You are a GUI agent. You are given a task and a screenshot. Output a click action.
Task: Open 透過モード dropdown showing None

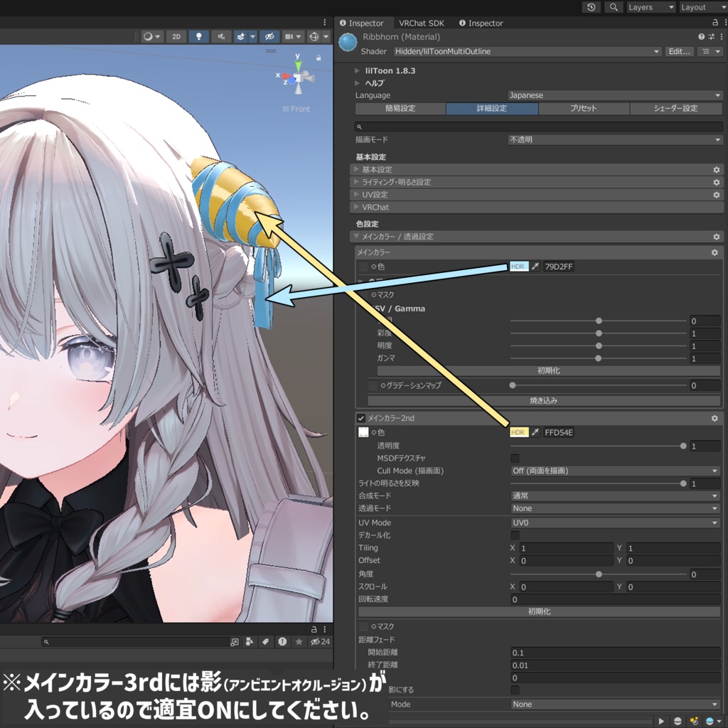(x=615, y=508)
